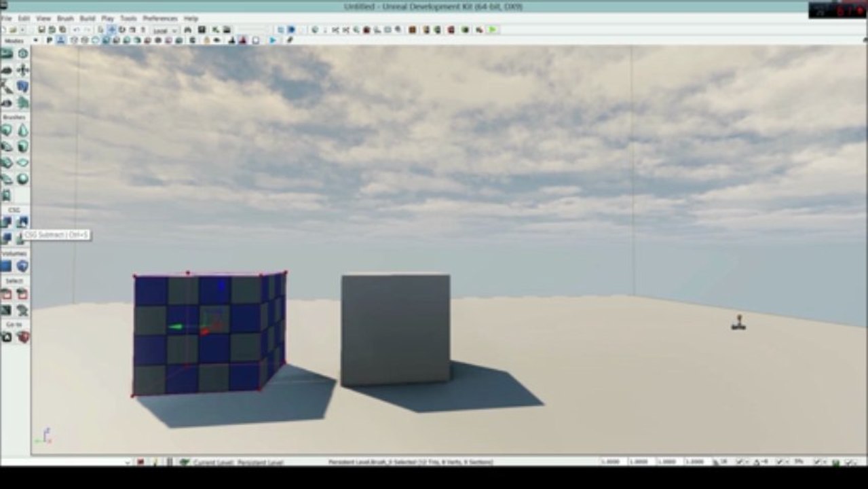
Task: Open the Help menu
Action: click(191, 18)
